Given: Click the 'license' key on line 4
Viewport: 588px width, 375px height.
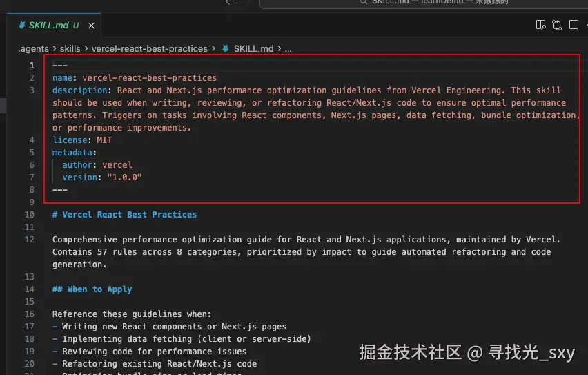Looking at the screenshot, I should (70, 140).
